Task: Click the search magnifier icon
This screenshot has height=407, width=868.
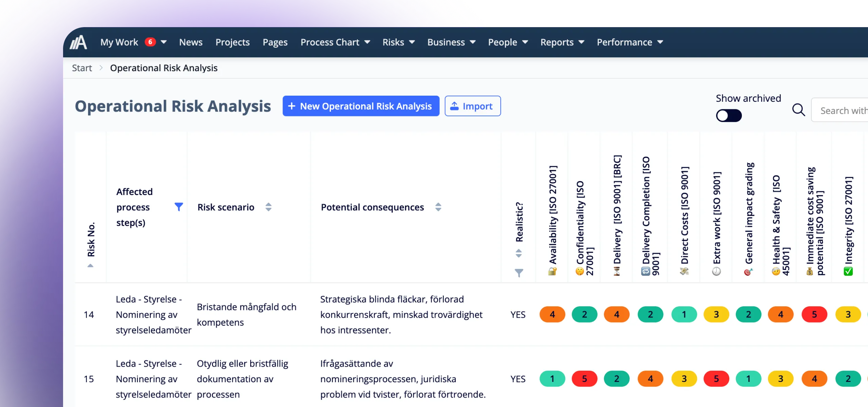Action: click(798, 110)
